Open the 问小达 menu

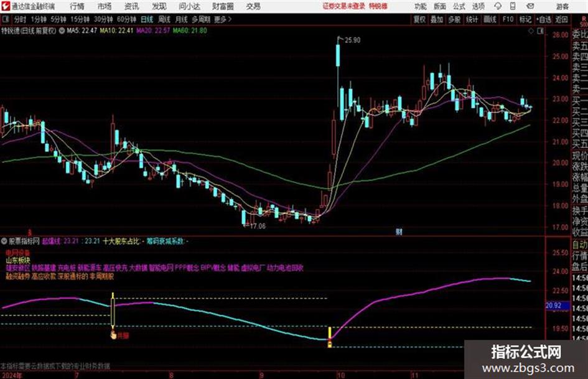click(189, 6)
